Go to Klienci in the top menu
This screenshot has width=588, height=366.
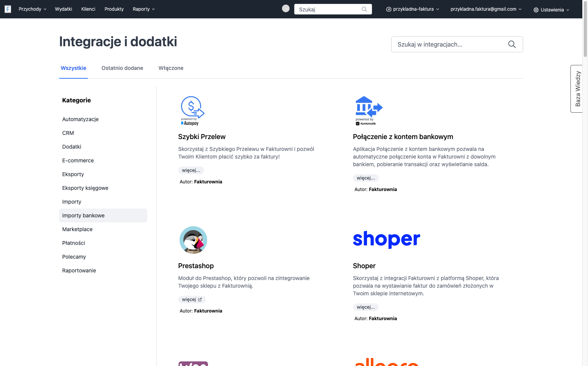pyautogui.click(x=88, y=9)
